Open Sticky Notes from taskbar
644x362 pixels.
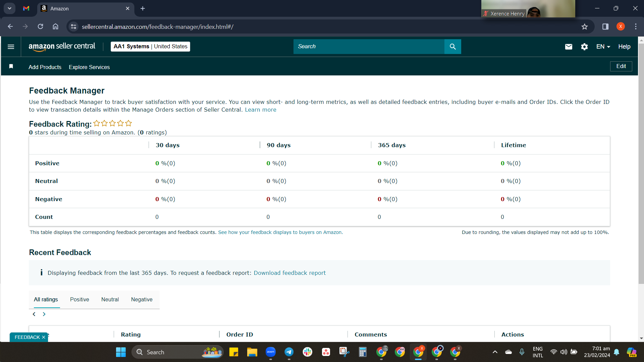tap(234, 352)
